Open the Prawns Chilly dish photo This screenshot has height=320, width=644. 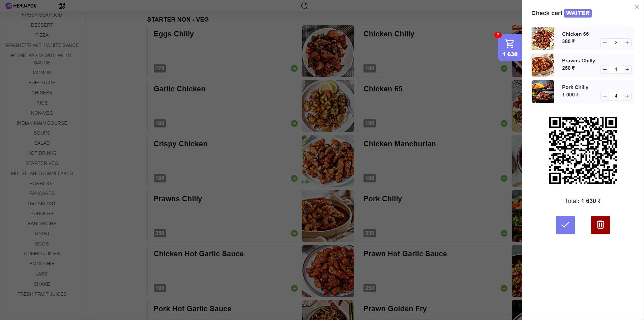328,216
